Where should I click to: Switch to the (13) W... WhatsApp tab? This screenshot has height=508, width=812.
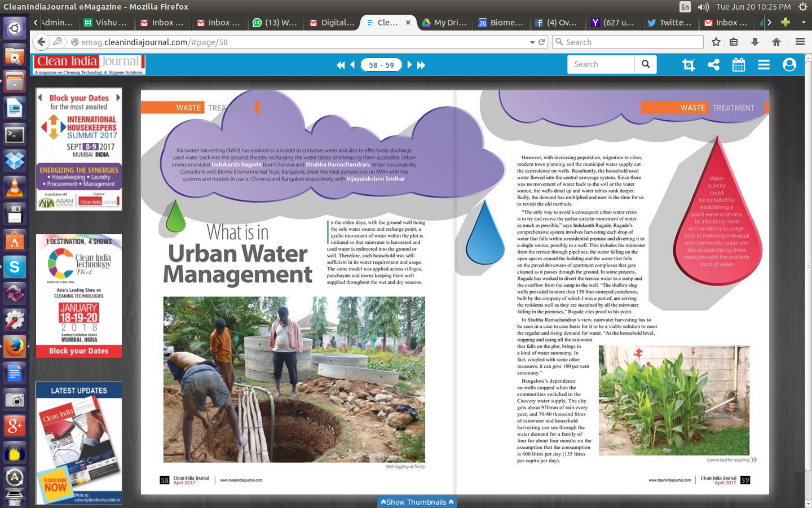pyautogui.click(x=275, y=23)
